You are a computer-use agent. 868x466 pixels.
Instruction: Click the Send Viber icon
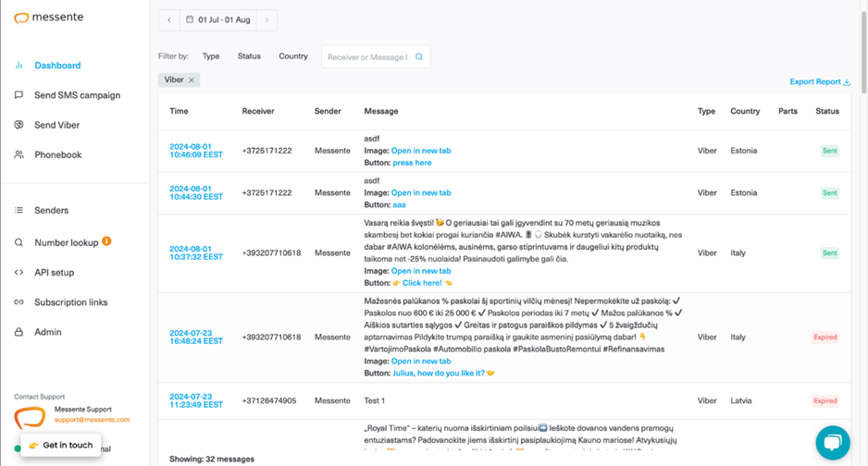19,125
